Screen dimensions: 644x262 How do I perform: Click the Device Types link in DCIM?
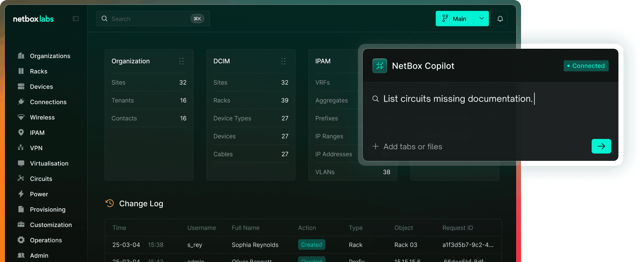tap(232, 118)
